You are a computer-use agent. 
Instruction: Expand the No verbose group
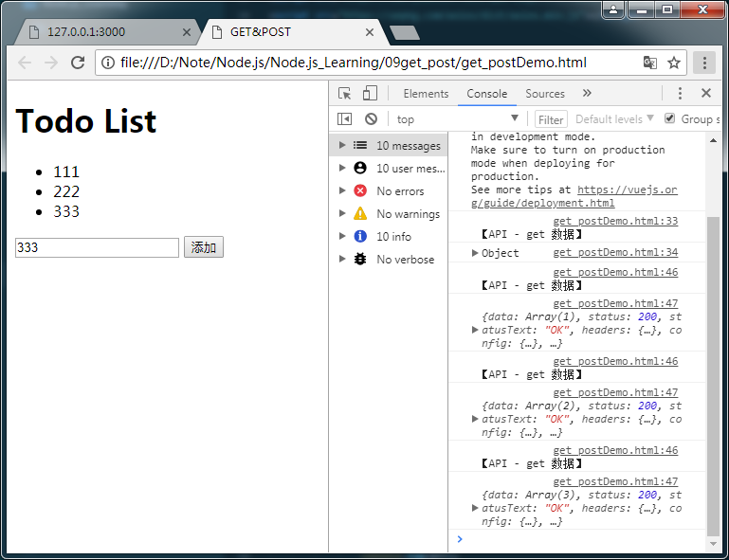click(x=342, y=259)
